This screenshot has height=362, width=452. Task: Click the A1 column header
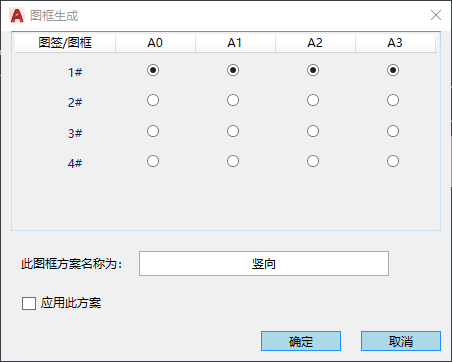pyautogui.click(x=235, y=43)
